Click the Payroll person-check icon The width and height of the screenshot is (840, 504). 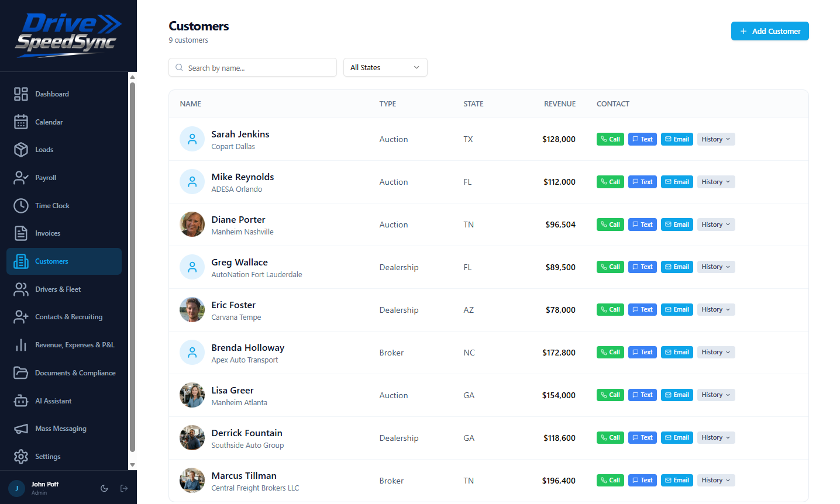pos(21,178)
